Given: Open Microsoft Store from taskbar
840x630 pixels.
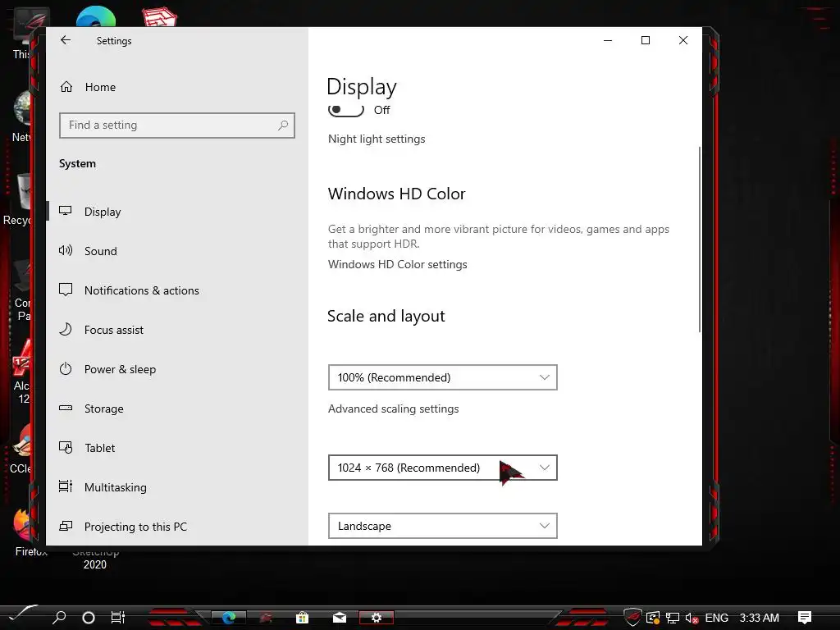Looking at the screenshot, I should click(x=302, y=618).
